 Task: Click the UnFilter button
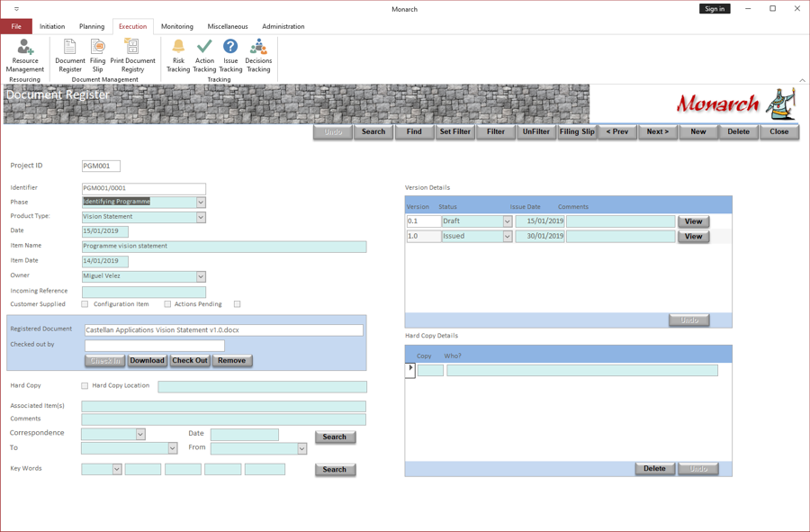pos(536,131)
